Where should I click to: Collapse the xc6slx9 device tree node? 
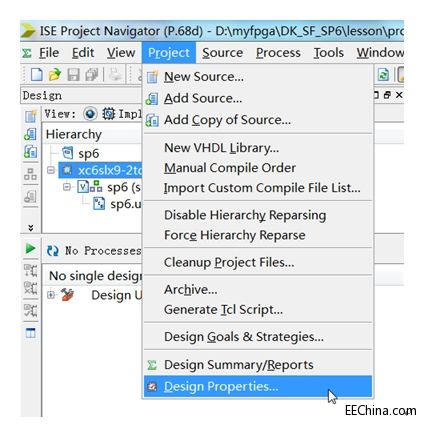pos(51,171)
